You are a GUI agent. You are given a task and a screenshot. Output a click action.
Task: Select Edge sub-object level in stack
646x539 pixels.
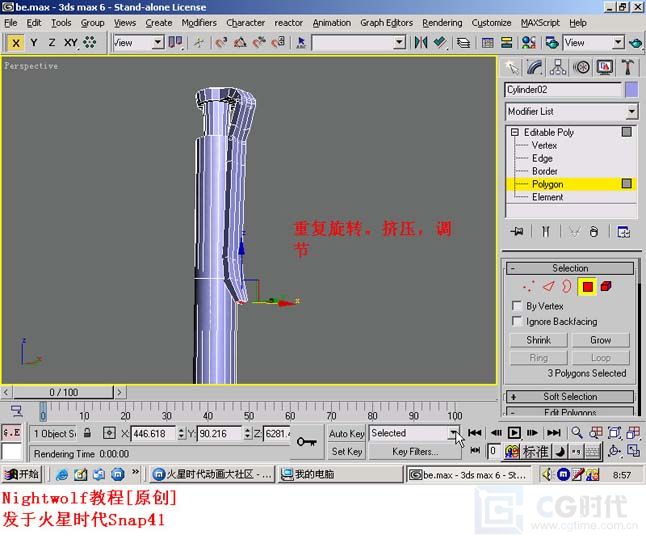[542, 158]
